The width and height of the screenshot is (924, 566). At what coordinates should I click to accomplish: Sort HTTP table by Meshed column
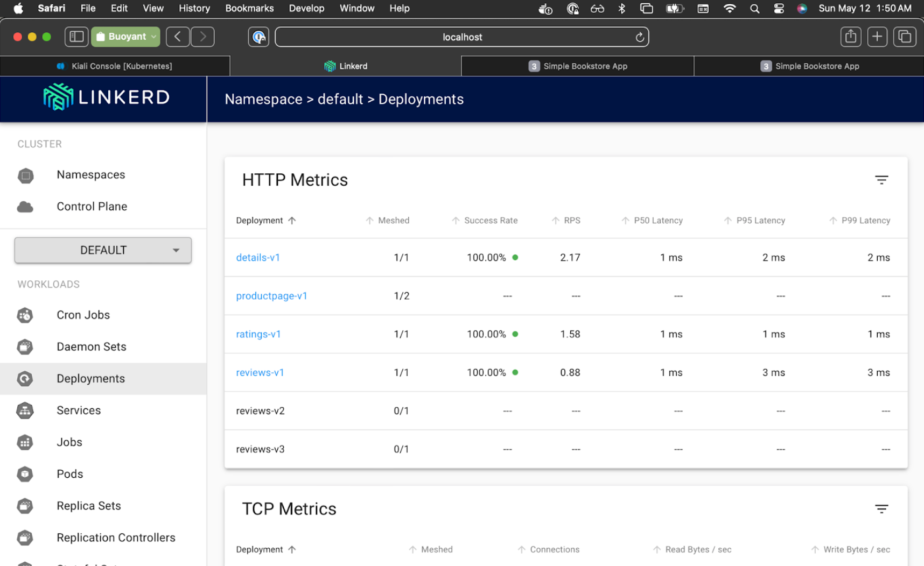click(x=387, y=221)
